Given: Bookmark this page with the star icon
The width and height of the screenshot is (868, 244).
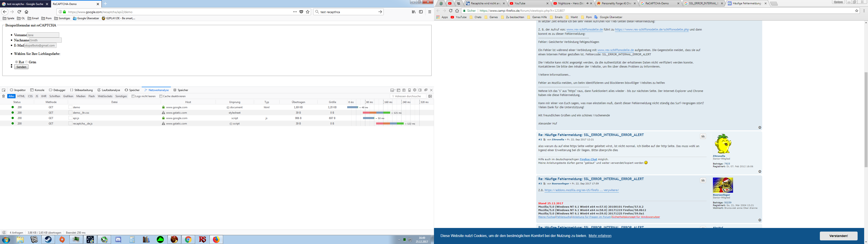Looking at the screenshot, I should tap(308, 12).
